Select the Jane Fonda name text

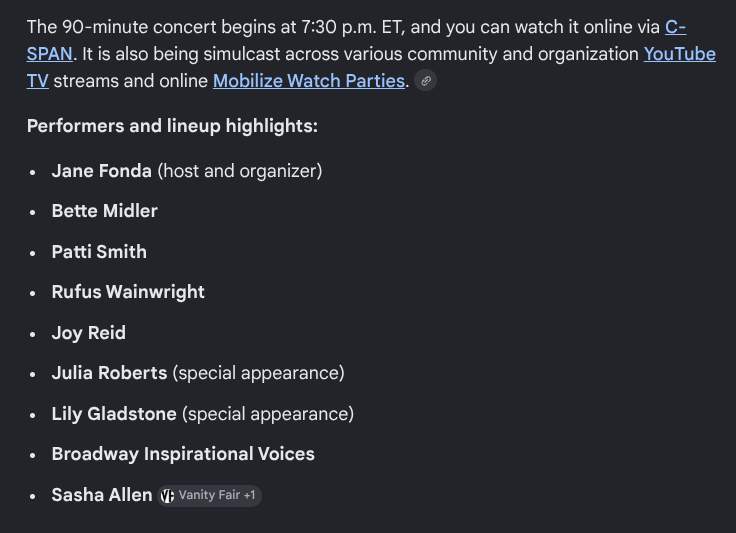[102, 171]
